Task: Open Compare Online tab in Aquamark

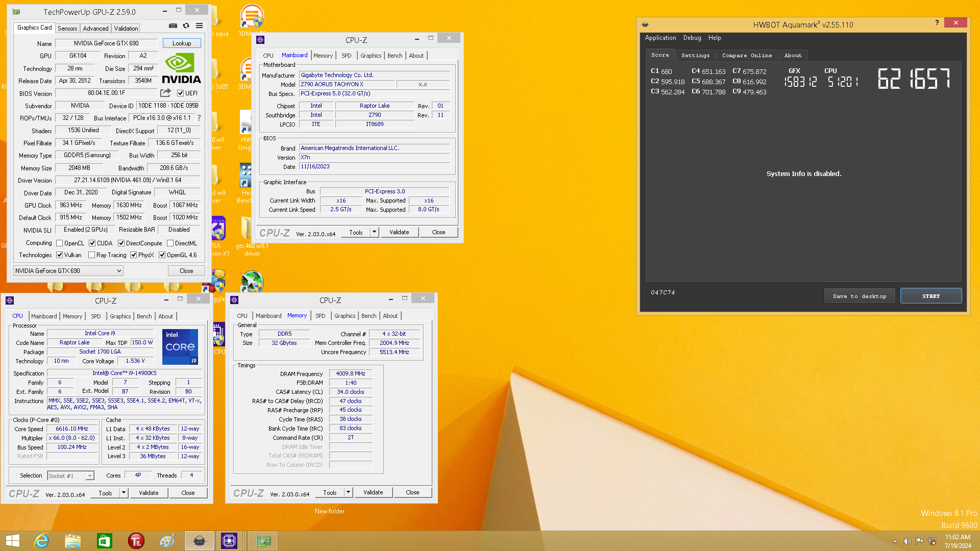Action: (x=747, y=55)
